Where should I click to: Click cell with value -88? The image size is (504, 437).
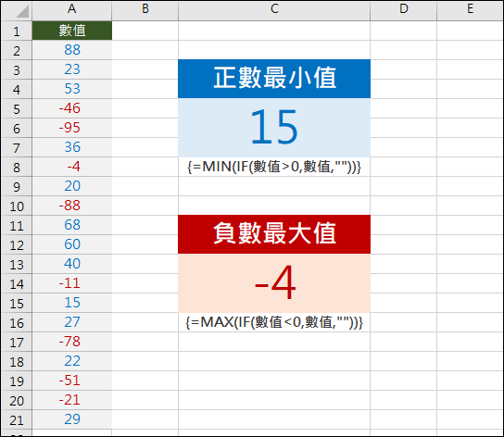(x=72, y=206)
